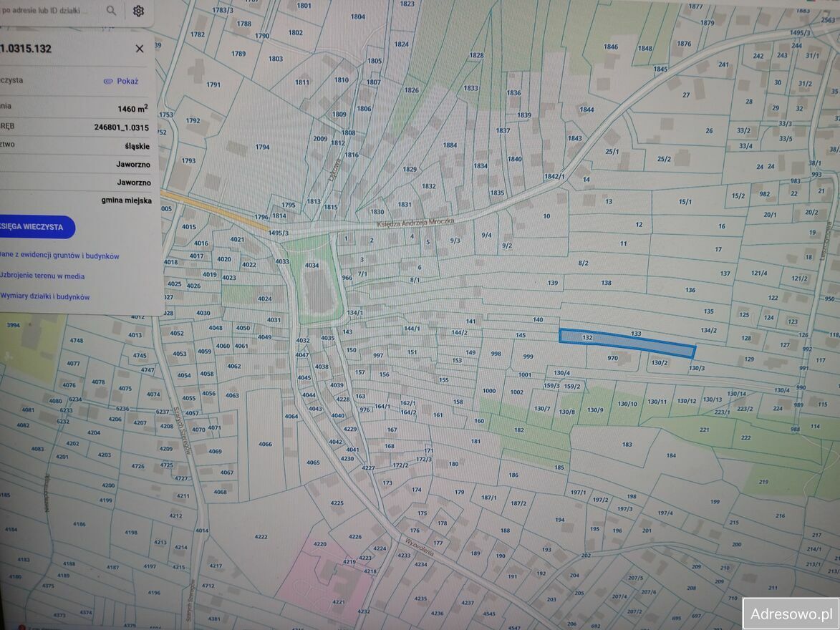Click the link icon beside Pokaż

[x=108, y=82]
